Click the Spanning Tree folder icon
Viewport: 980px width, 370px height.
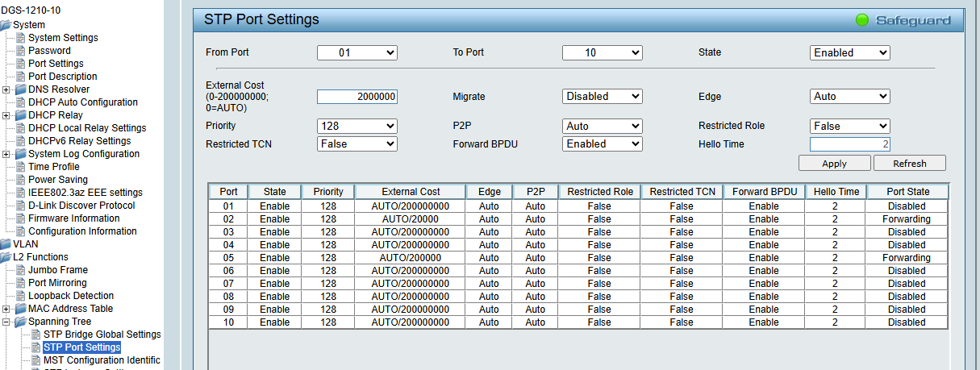(20, 322)
